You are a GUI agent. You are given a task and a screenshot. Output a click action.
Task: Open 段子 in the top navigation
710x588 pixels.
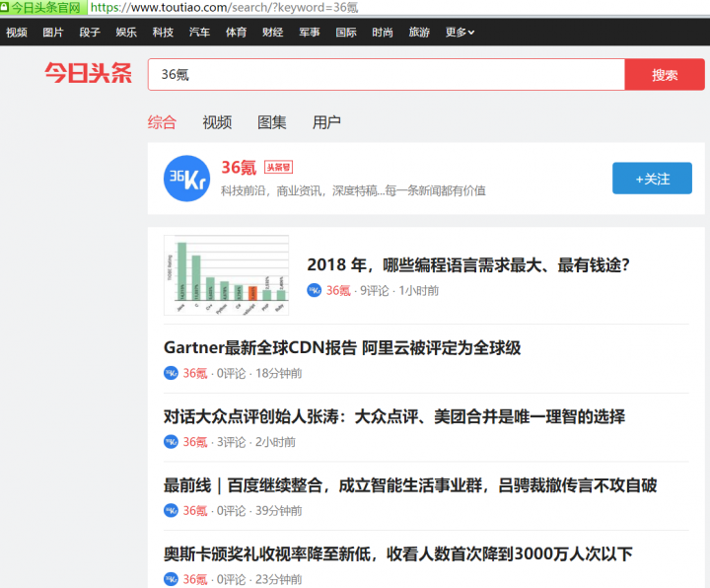[x=90, y=33]
